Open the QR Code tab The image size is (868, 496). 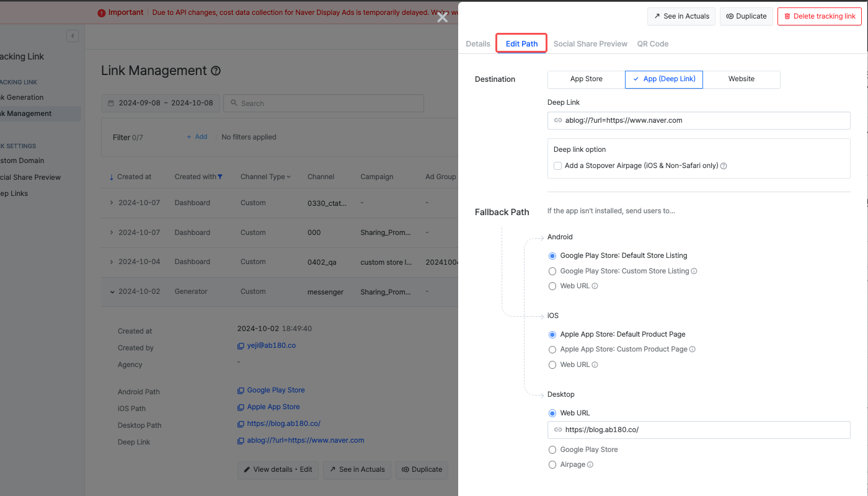tap(653, 44)
